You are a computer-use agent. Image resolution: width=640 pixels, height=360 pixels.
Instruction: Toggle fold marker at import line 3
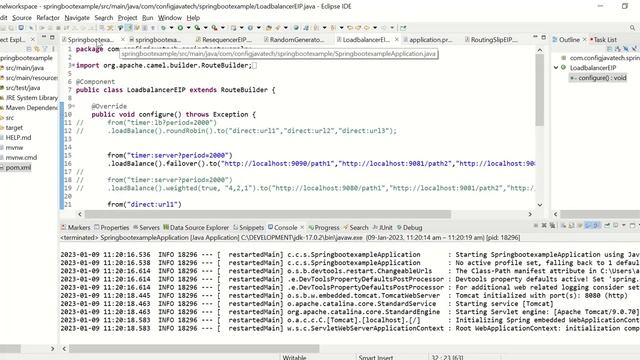pyautogui.click(x=73, y=65)
